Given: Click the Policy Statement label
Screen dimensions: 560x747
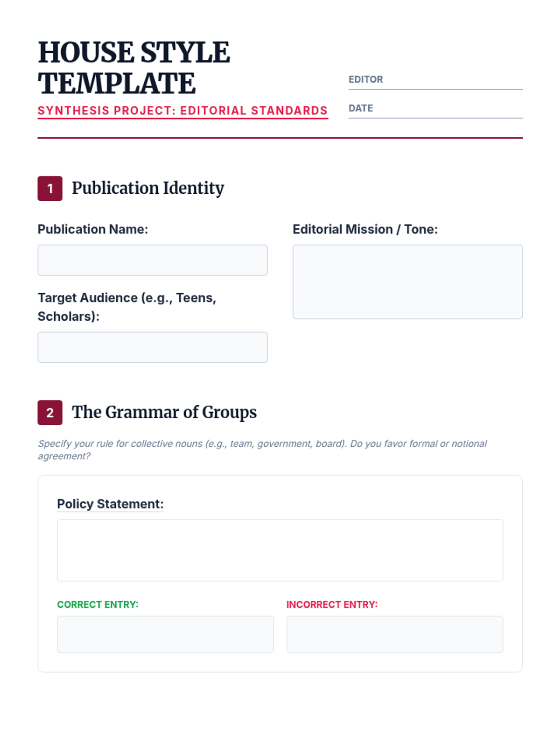Looking at the screenshot, I should point(110,504).
